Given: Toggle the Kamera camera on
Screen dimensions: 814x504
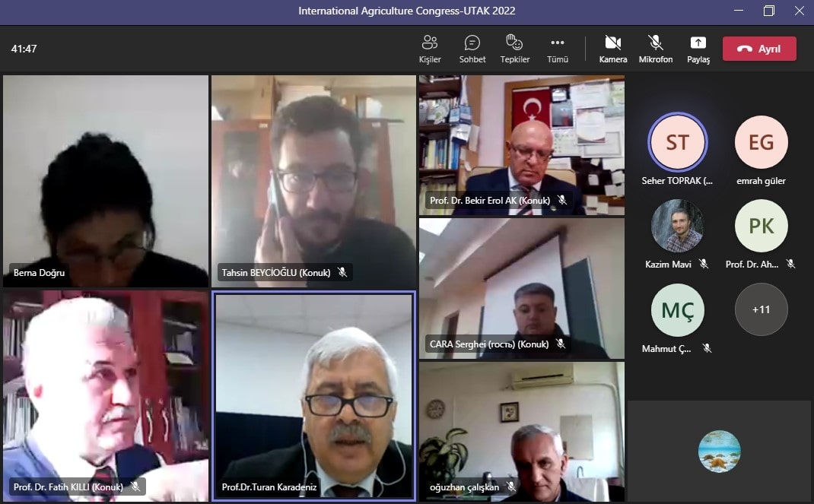Looking at the screenshot, I should [613, 49].
